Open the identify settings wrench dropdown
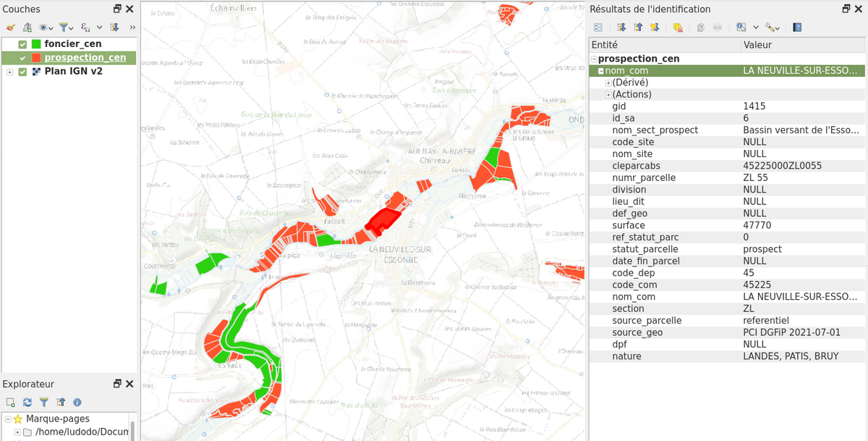868x441 pixels. 772,28
